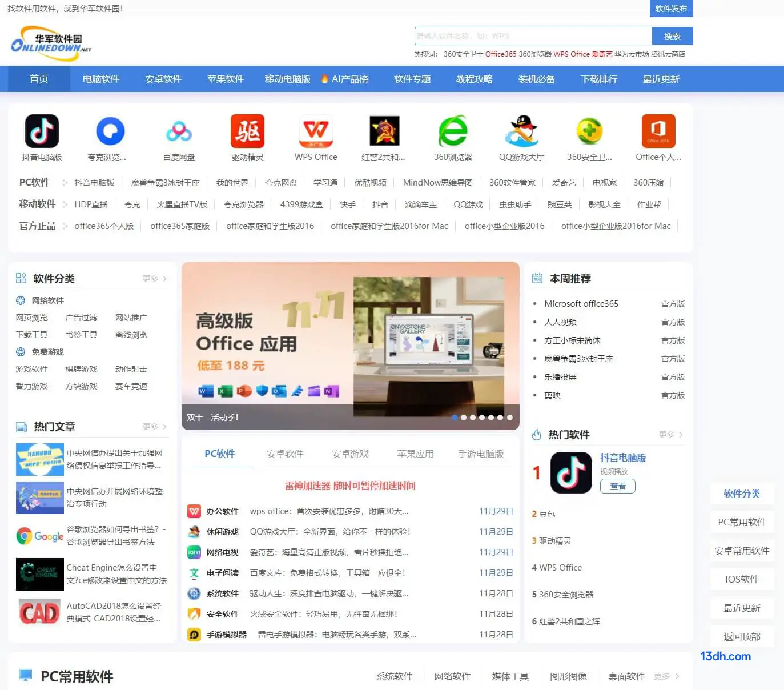Image resolution: width=784 pixels, height=690 pixels.
Task: Open 豆包 ranked second in 热门软件
Action: click(547, 514)
